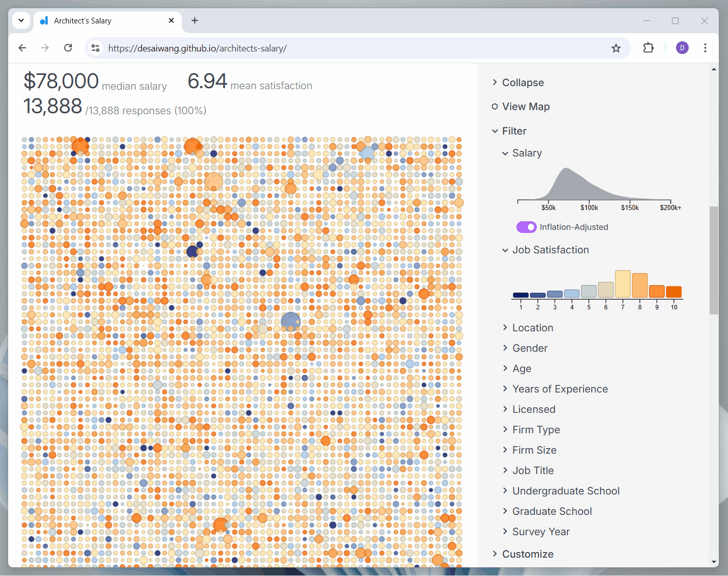728x576 pixels.
Task: Close the browser window
Action: click(x=705, y=20)
